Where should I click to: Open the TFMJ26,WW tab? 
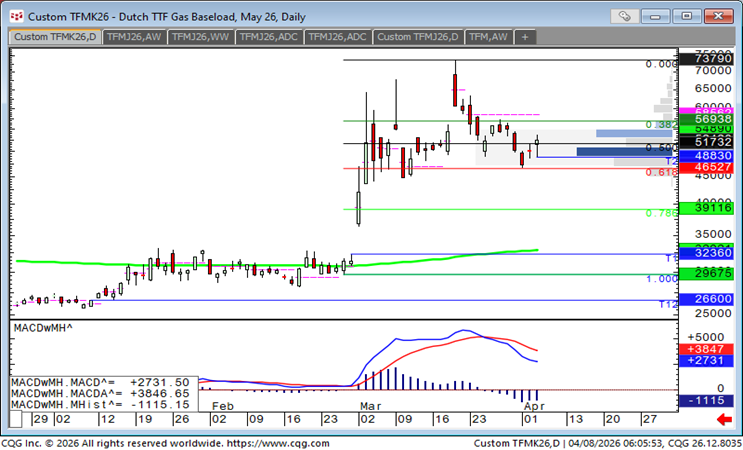pos(201,37)
